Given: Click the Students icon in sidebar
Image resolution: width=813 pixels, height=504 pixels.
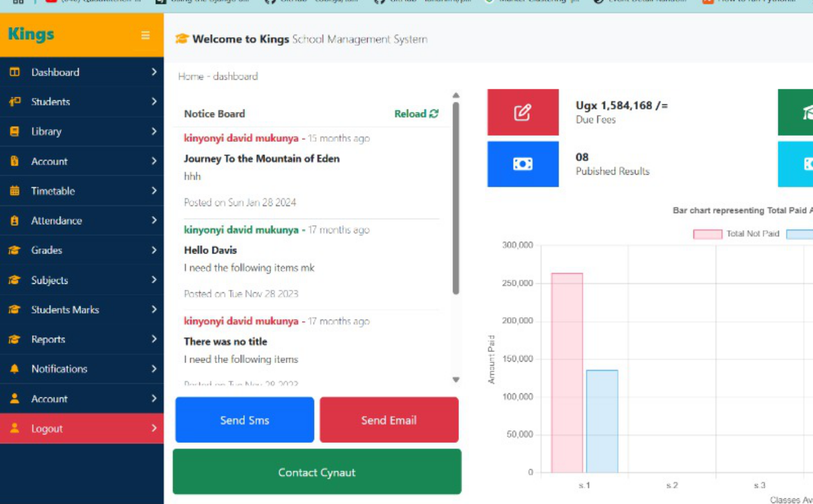Looking at the screenshot, I should [15, 102].
